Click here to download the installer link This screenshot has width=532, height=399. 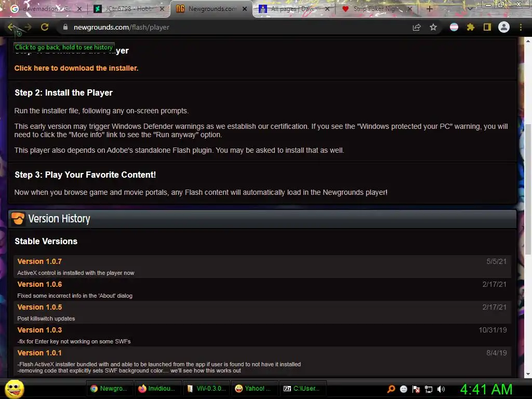pyautogui.click(x=76, y=68)
